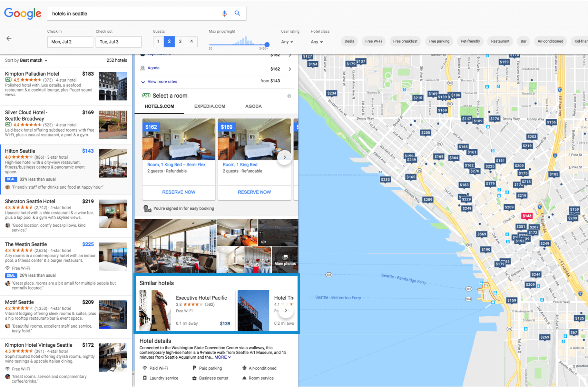
Task: Toggle the Deals filter chip
Action: pyautogui.click(x=349, y=41)
